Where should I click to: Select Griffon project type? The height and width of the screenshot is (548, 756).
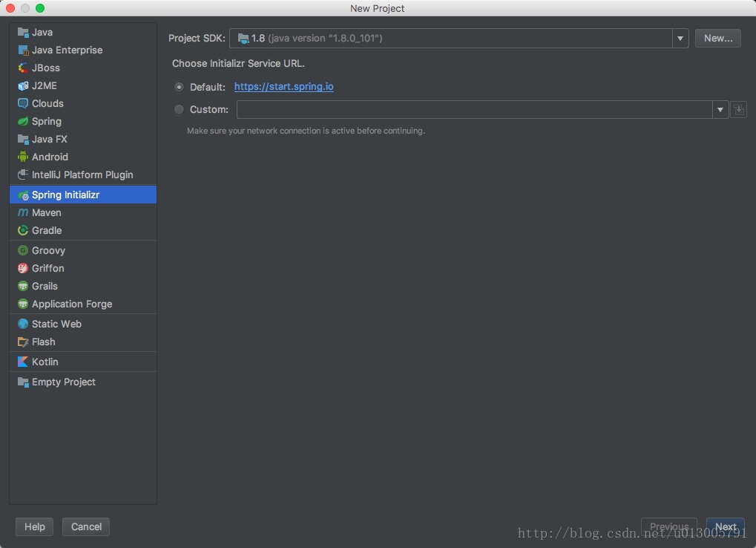click(x=83, y=268)
